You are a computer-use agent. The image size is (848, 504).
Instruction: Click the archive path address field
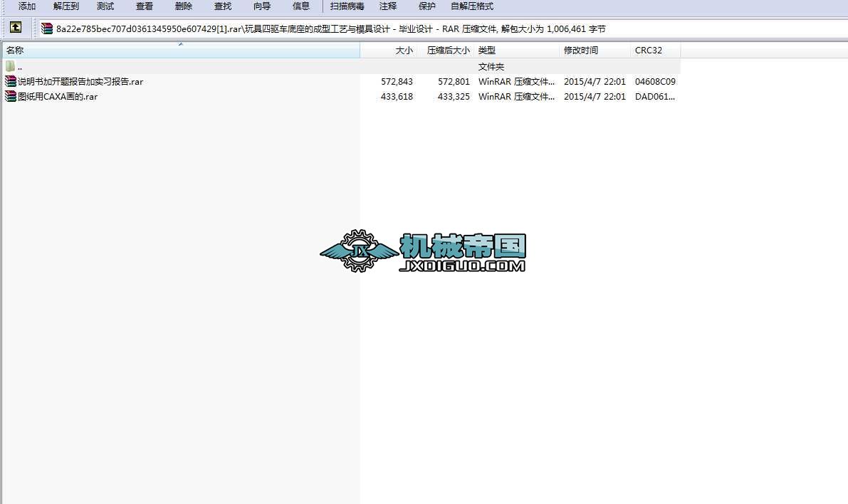[x=444, y=28]
